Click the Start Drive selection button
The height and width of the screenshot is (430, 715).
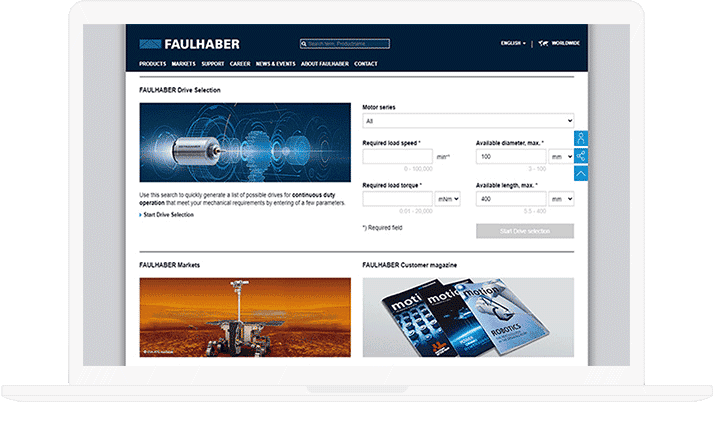click(524, 231)
